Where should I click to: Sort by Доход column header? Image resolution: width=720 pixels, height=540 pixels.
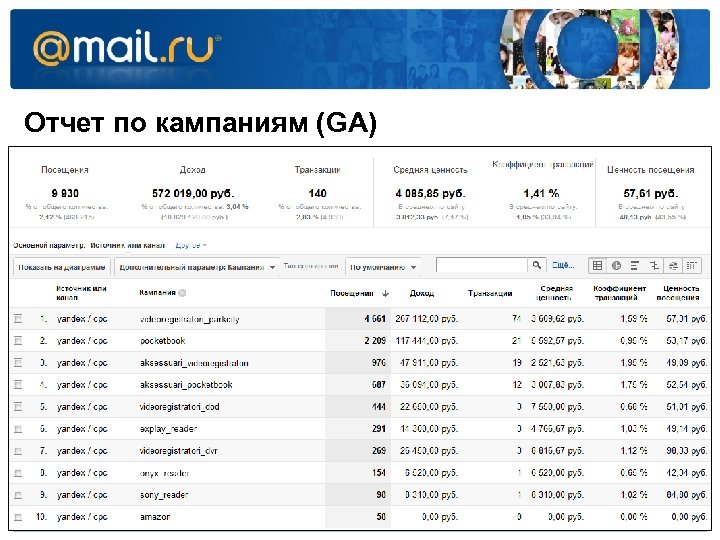pyautogui.click(x=422, y=293)
